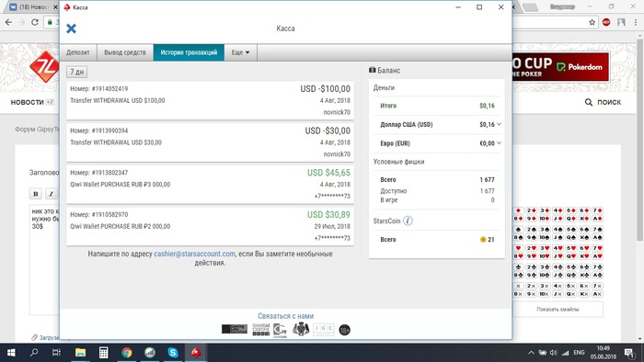Apply italic formatting in forum editor
Screen dimensions: 644x362
coord(51,194)
